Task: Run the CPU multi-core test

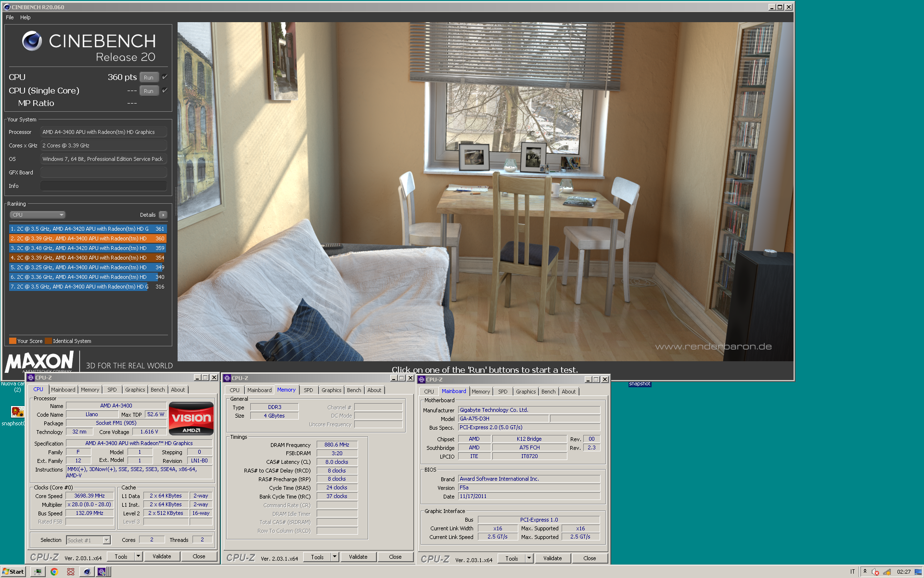Action: point(149,78)
